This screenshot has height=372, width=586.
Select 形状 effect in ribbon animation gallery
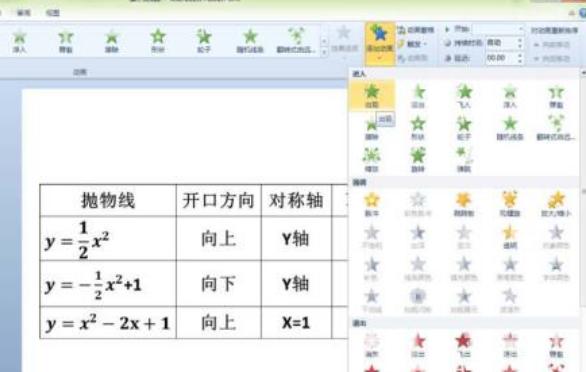point(158,41)
